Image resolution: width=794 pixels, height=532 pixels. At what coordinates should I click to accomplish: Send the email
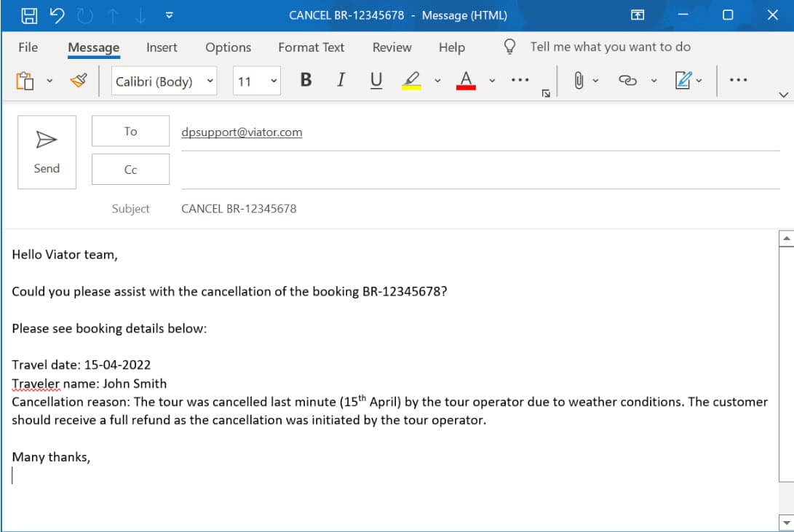(47, 152)
